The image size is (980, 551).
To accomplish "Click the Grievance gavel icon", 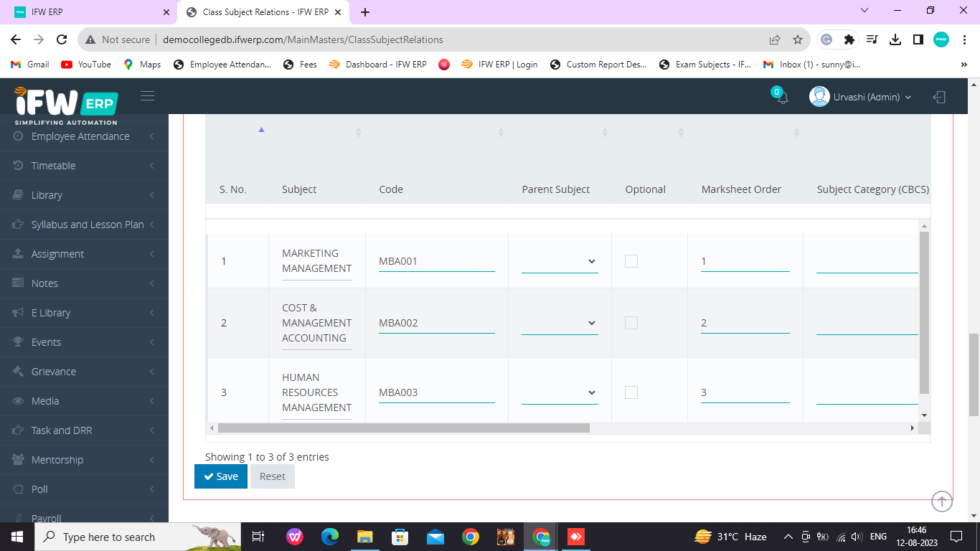I will click(19, 372).
